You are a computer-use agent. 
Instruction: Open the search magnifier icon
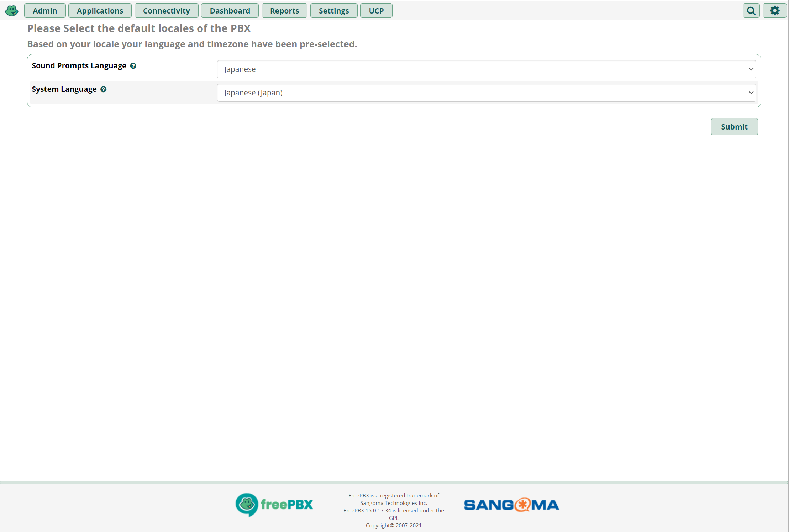click(x=751, y=11)
